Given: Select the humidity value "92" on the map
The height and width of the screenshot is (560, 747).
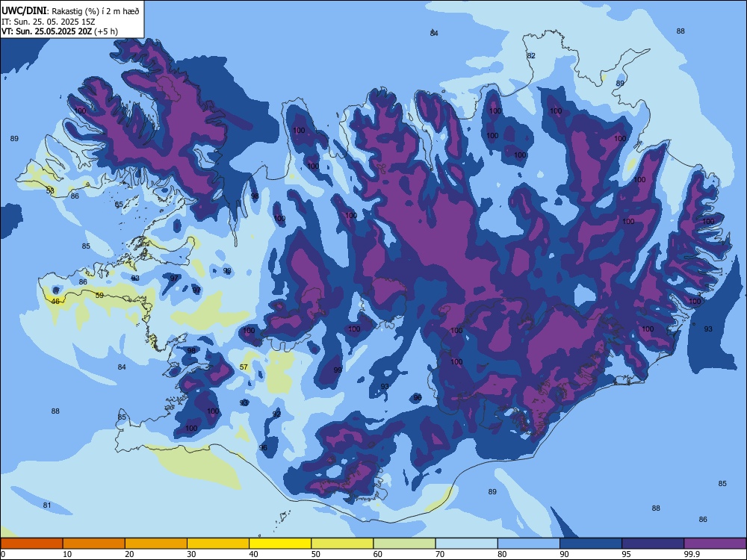Looking at the screenshot, I should tap(276, 414).
